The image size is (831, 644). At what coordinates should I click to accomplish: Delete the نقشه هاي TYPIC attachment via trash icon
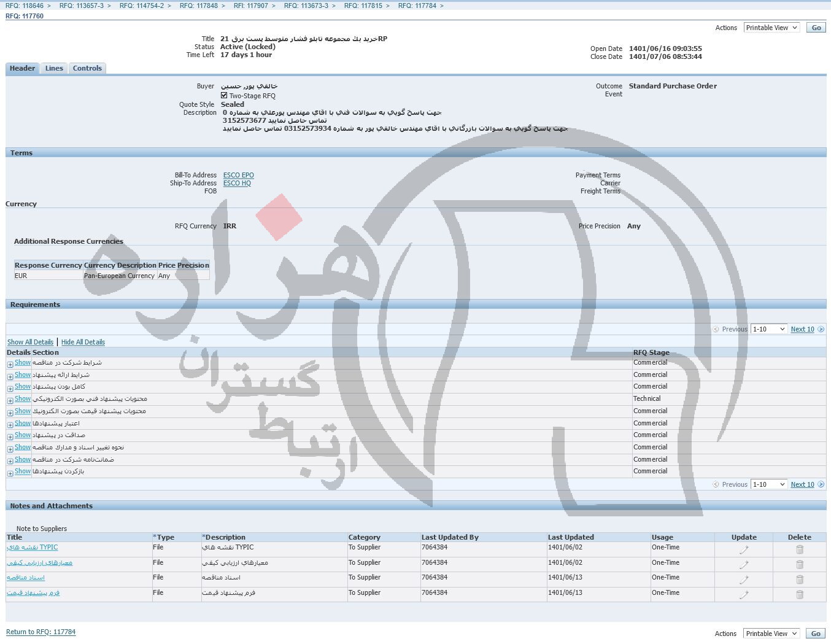coord(800,549)
